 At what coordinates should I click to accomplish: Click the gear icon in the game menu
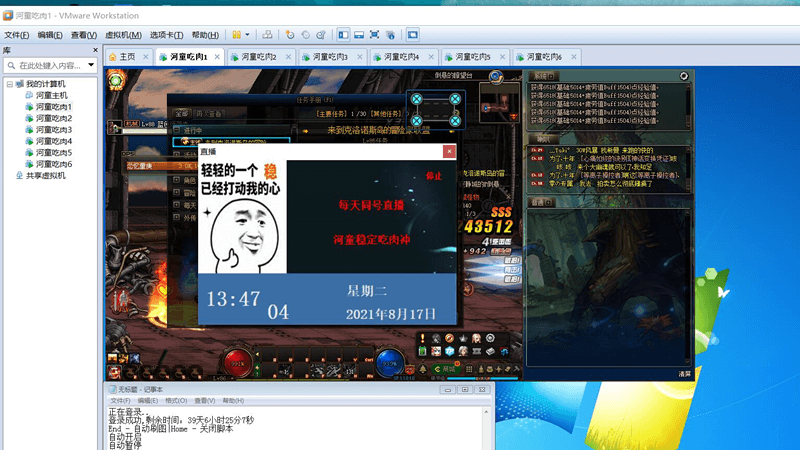click(x=490, y=338)
